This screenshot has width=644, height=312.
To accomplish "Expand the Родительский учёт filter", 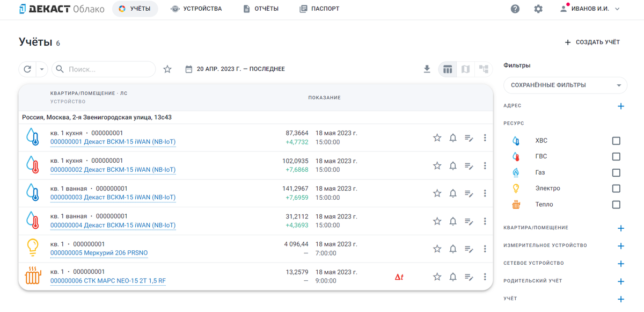I will click(621, 281).
